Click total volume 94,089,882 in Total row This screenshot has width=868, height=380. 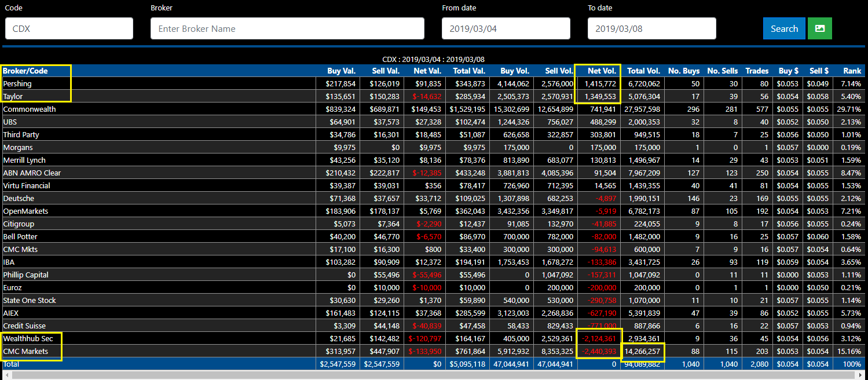(642, 364)
